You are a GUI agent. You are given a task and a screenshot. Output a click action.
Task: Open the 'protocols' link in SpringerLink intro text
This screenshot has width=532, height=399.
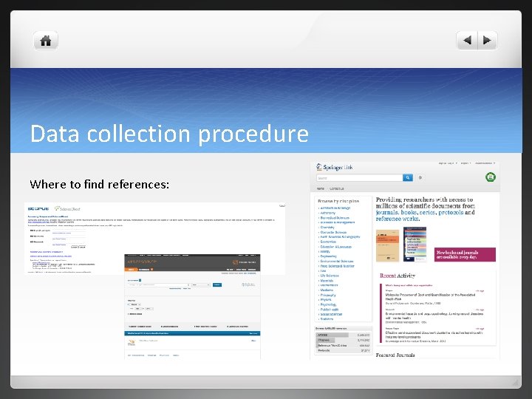tap(451, 212)
